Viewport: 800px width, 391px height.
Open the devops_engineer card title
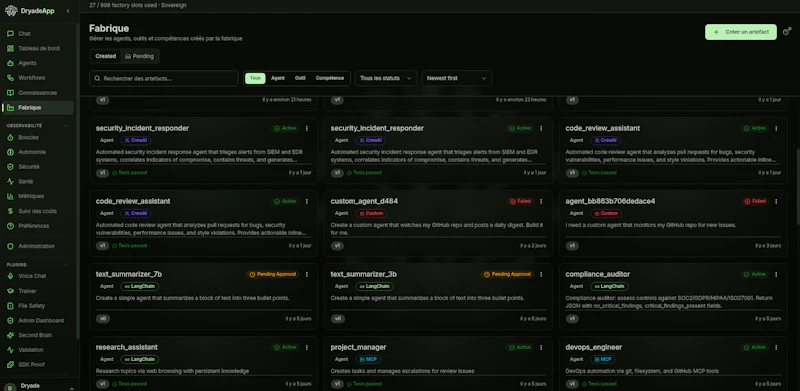[x=593, y=347]
